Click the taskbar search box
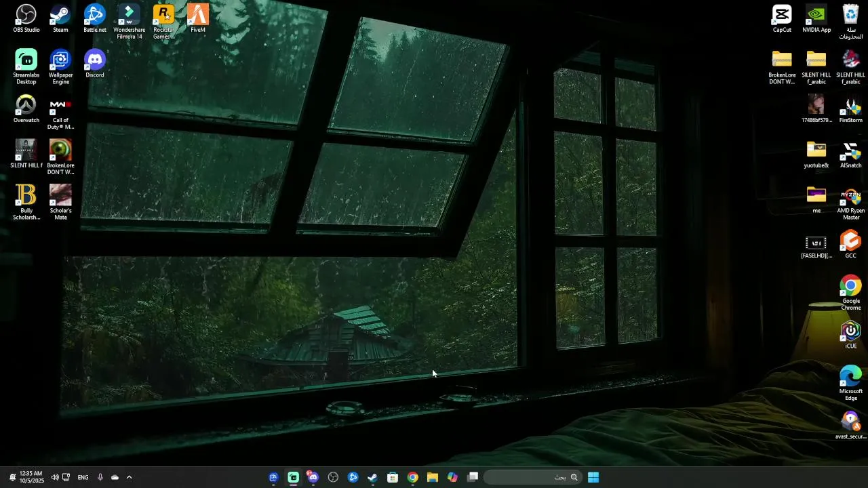This screenshot has width=868, height=488. [532, 477]
